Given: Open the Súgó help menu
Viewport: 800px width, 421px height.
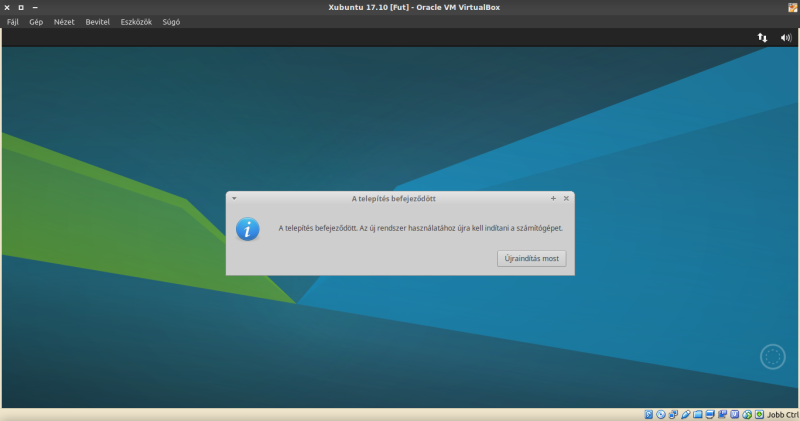Looking at the screenshot, I should tap(171, 22).
